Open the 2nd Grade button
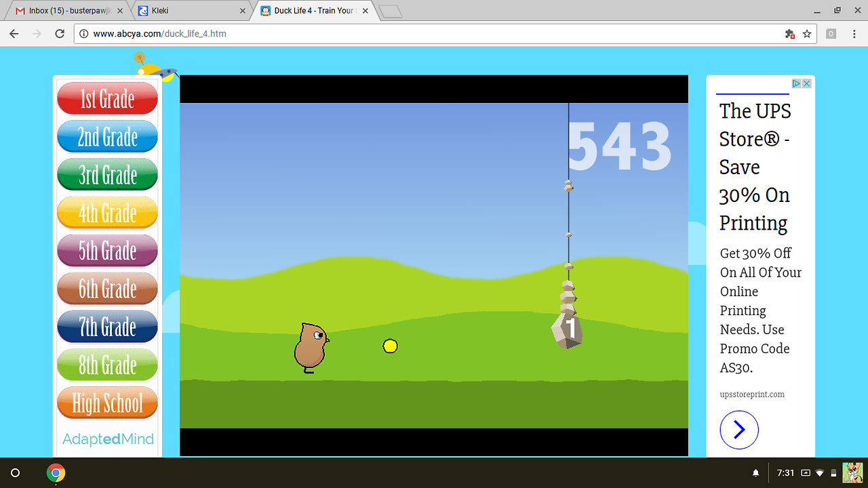Viewport: 868px width, 488px height. (x=107, y=137)
